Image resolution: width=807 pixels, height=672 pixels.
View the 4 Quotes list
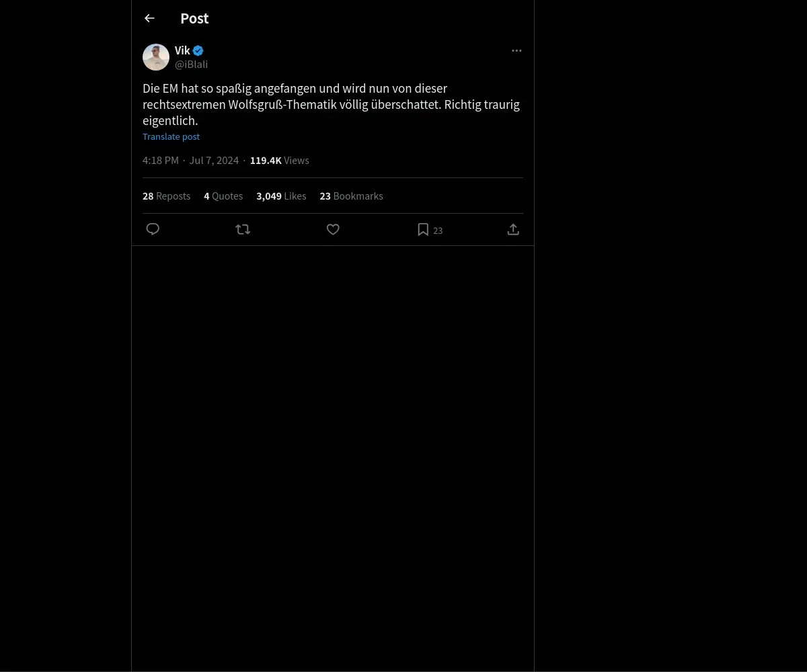[223, 196]
